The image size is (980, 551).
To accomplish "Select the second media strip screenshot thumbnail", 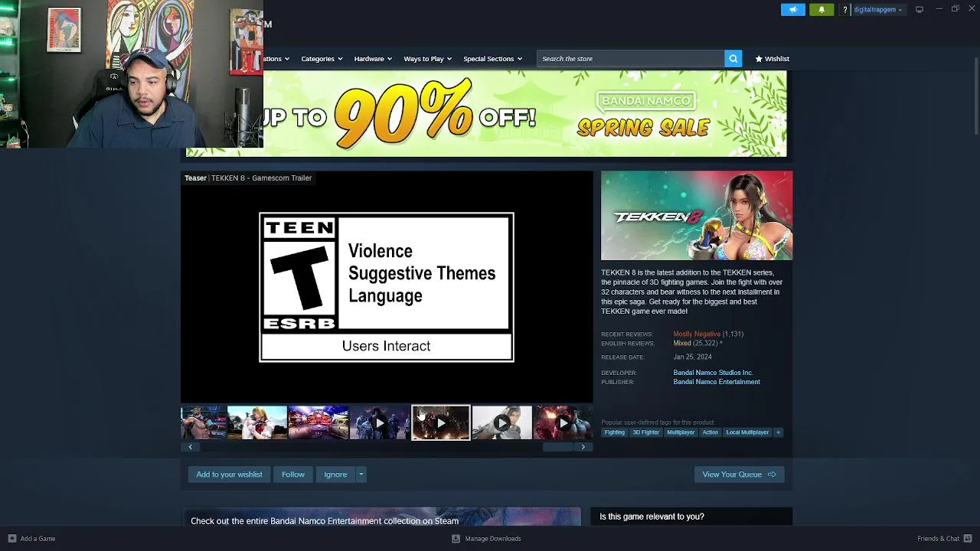I will pyautogui.click(x=257, y=422).
